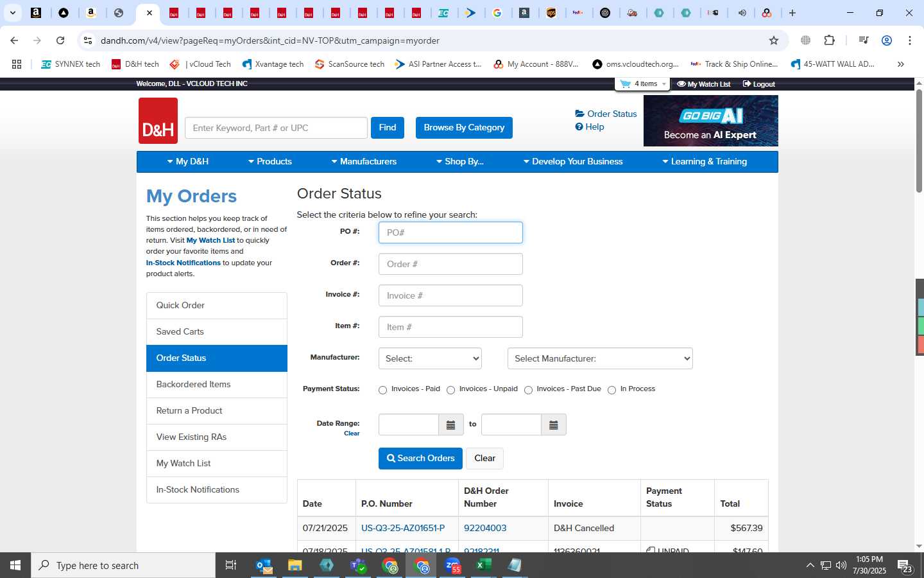Expand Develop Your Business menu

(x=573, y=162)
